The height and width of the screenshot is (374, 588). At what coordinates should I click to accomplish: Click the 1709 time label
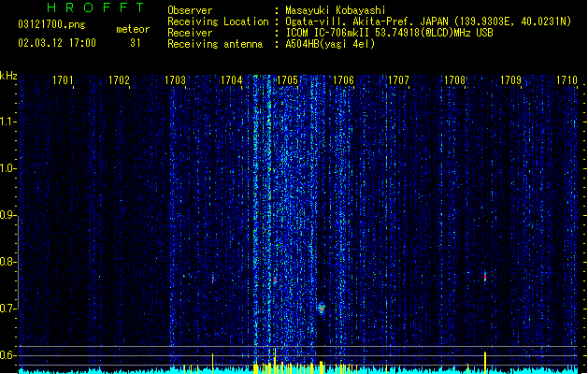[x=510, y=80]
